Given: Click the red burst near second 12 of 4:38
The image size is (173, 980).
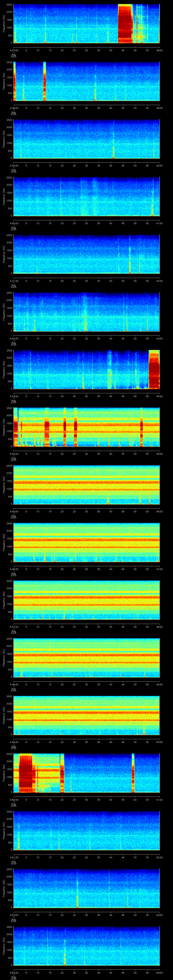Looking at the screenshot, I should coord(44,81).
